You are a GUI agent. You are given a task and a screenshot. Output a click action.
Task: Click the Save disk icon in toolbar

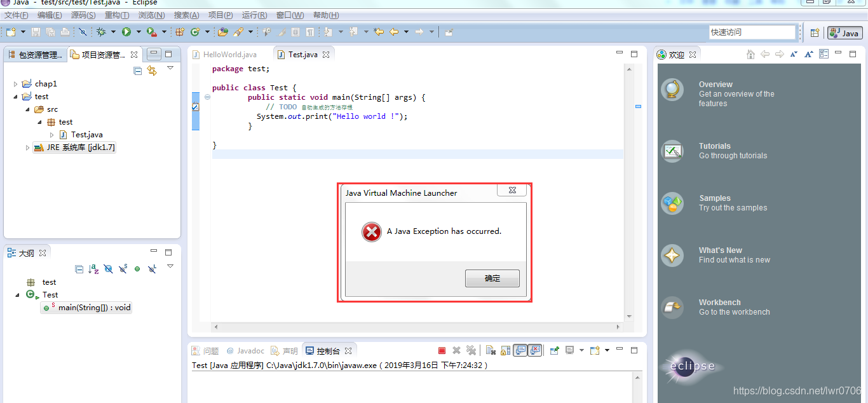(x=36, y=32)
